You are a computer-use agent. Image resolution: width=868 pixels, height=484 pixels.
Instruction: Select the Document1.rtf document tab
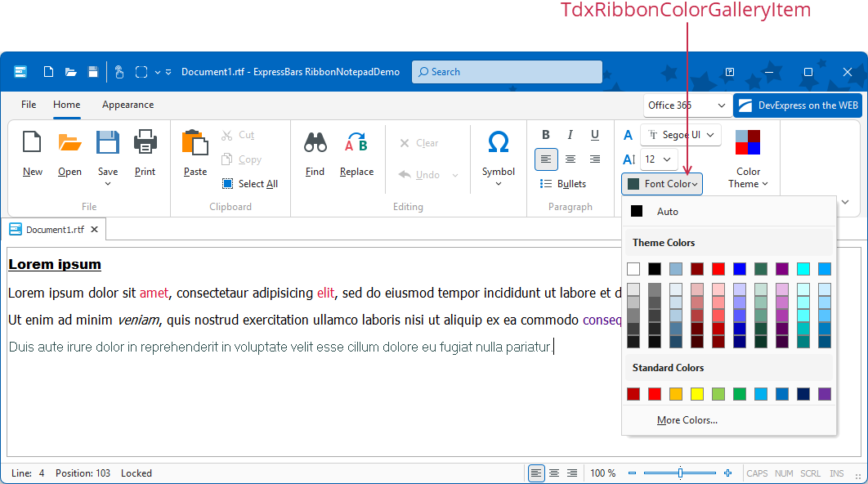coord(55,229)
